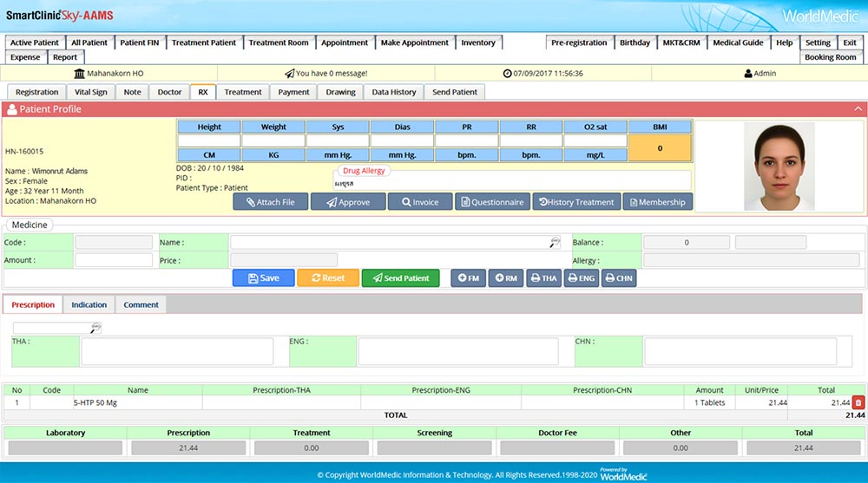Image resolution: width=868 pixels, height=483 pixels.
Task: Switch to the Indication tab
Action: pos(89,304)
